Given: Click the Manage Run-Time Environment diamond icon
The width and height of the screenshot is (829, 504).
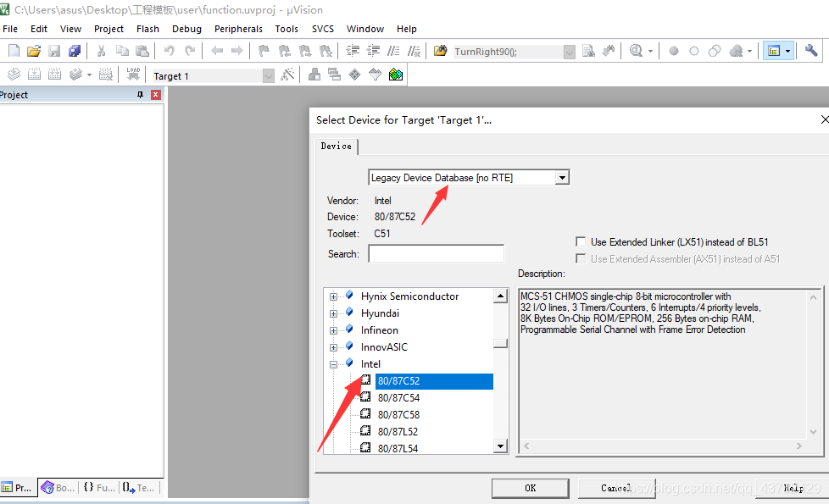Looking at the screenshot, I should click(x=355, y=75).
